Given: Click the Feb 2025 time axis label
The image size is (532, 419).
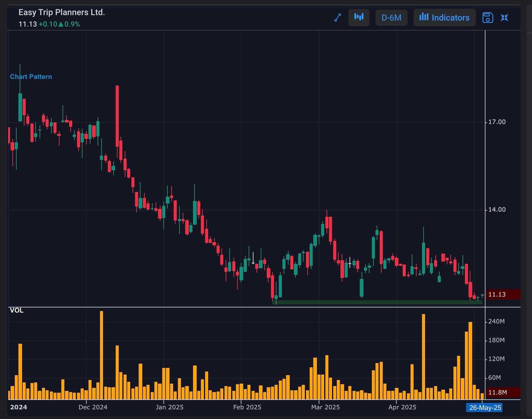Looking at the screenshot, I should [x=247, y=407].
